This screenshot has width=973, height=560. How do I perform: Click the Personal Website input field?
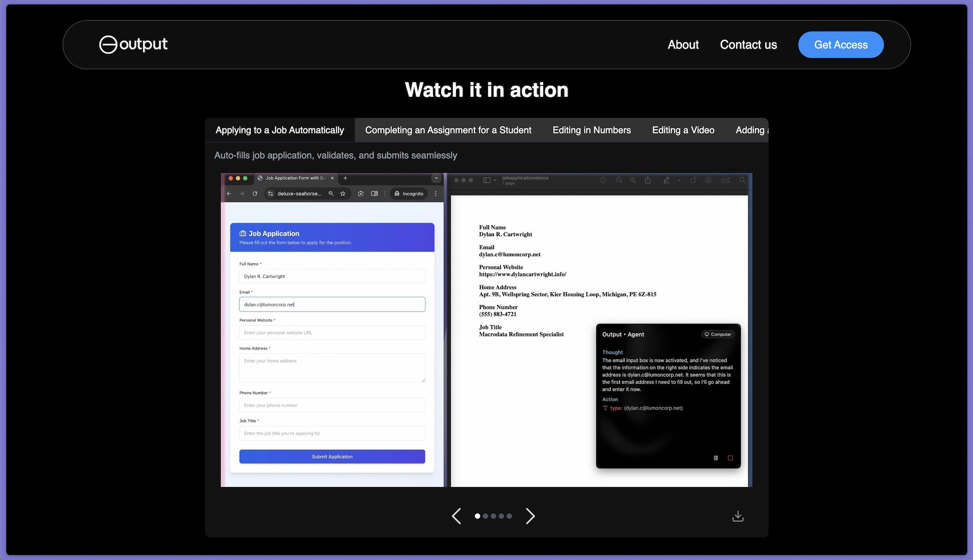click(x=332, y=333)
